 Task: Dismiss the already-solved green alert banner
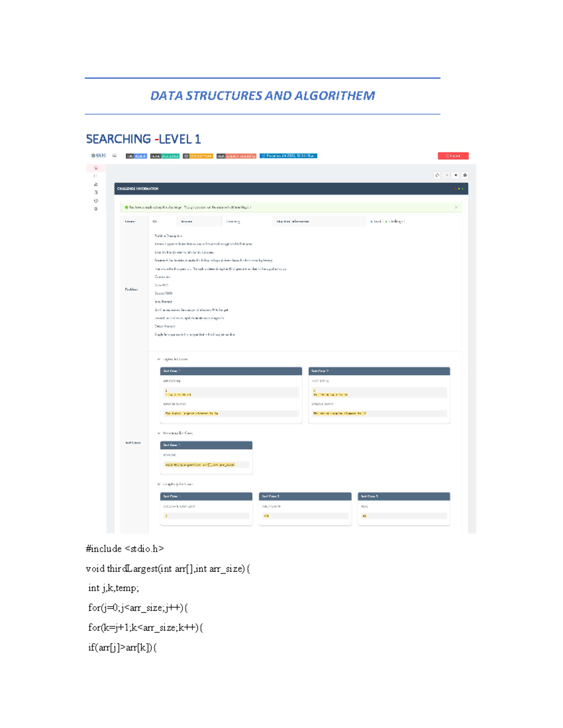point(456,207)
